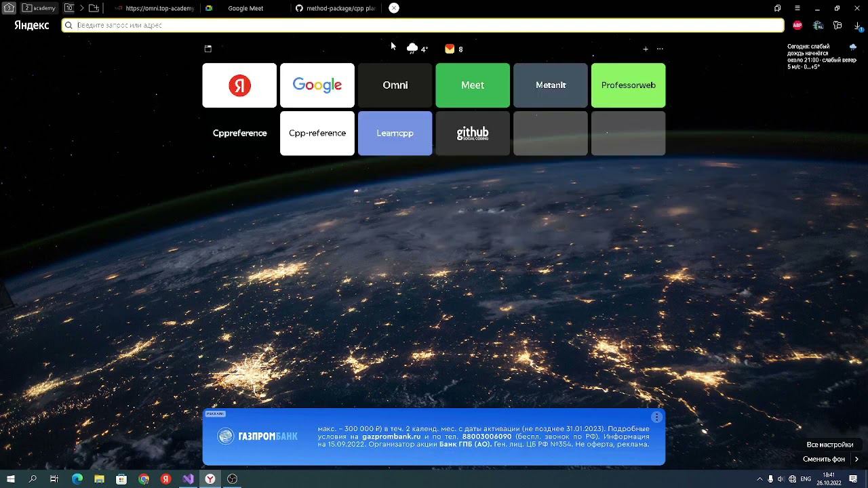Open Task View in taskbar
Screen dimensions: 868x488
point(54,479)
